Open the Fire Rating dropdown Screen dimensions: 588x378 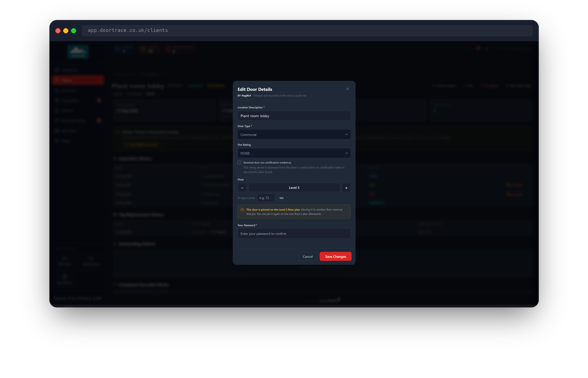coord(294,153)
